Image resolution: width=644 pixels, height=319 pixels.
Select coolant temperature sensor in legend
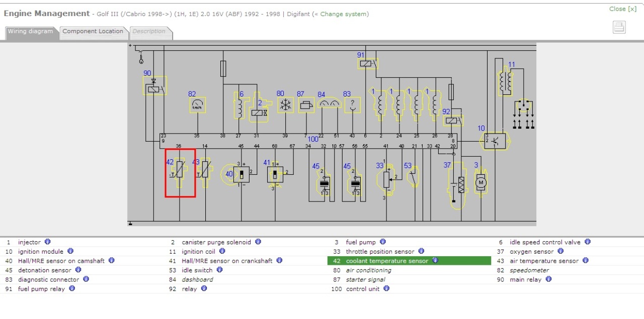pyautogui.click(x=387, y=261)
